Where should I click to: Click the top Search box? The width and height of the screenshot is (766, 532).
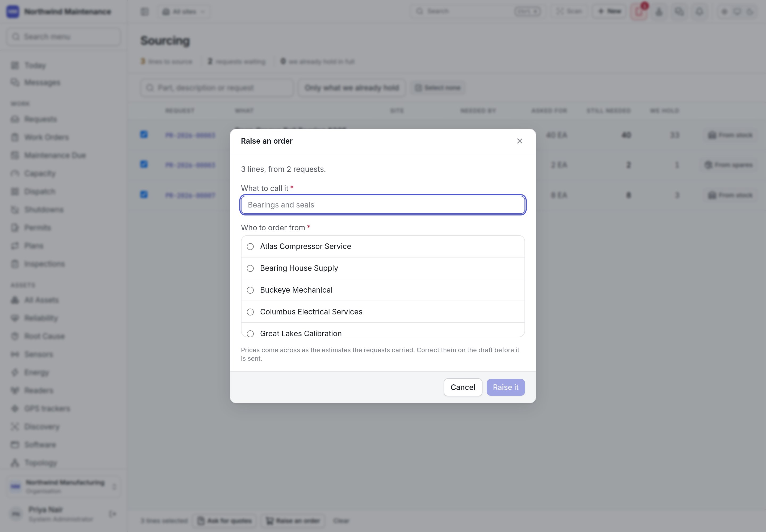click(x=477, y=11)
